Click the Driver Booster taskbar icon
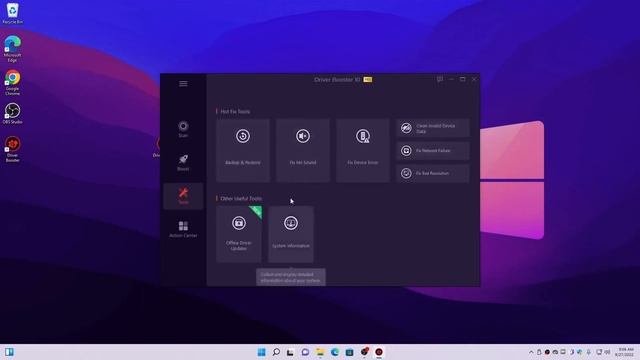Image resolution: width=640 pixels, height=360 pixels. click(379, 352)
